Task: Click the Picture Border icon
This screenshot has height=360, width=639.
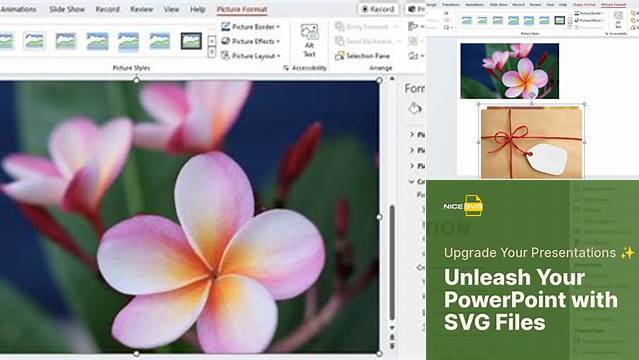Action: [x=225, y=27]
